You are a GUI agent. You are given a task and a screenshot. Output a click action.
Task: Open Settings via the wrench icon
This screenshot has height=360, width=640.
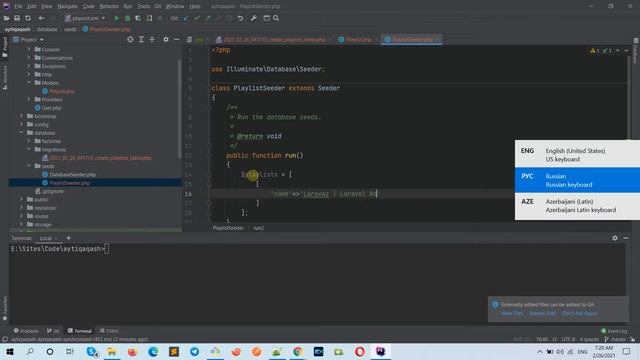[253, 18]
